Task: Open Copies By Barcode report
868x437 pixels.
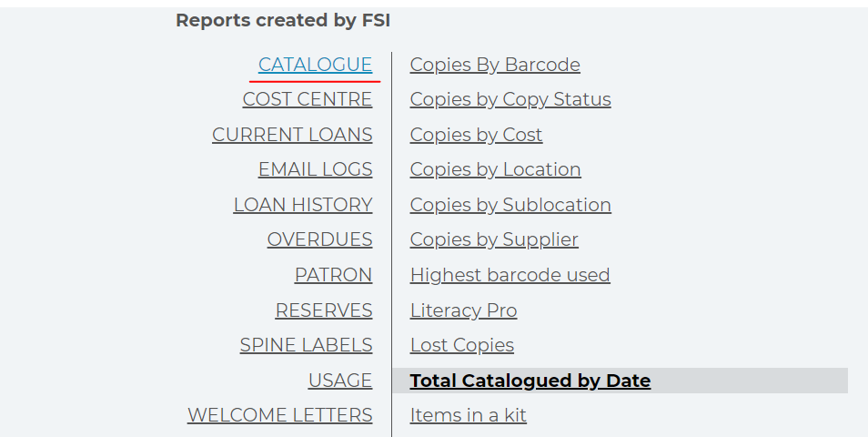Action: tap(495, 65)
